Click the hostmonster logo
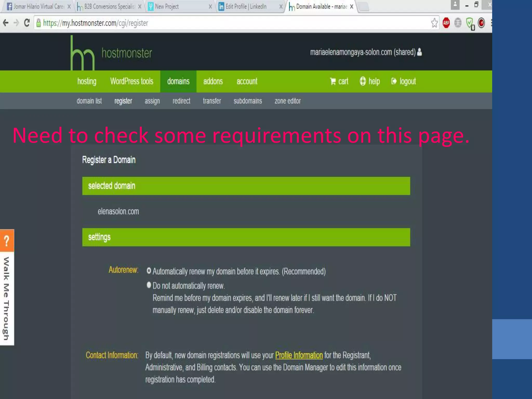 [x=111, y=53]
